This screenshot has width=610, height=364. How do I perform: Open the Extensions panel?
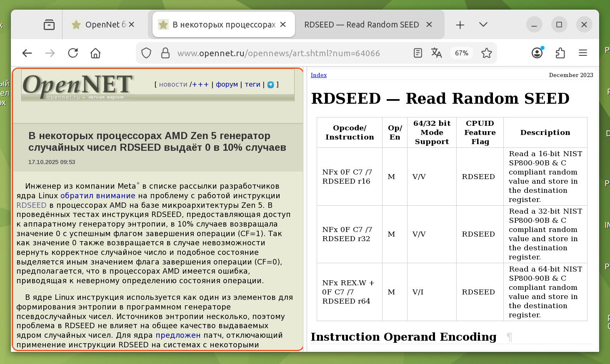tap(560, 53)
